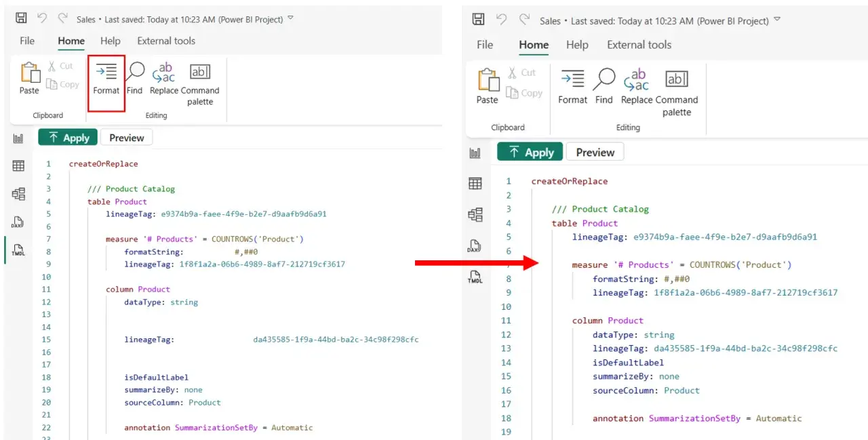The image size is (868, 440).
Task: Open TMDL view in right window sidebar
Action: 475,276
